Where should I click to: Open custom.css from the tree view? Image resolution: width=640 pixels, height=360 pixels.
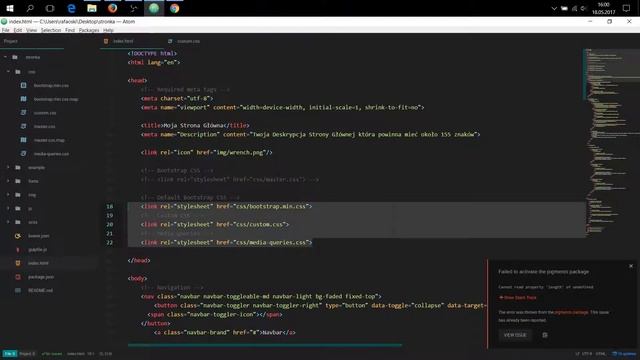45,113
